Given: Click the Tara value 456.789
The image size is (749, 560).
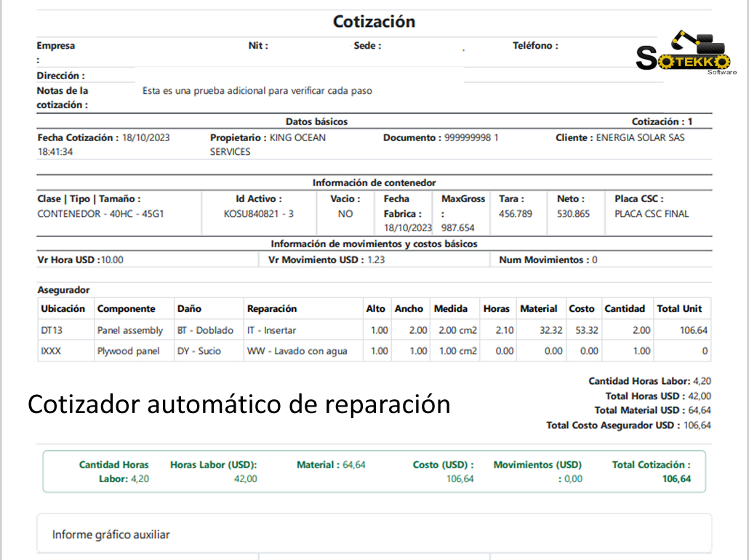Looking at the screenshot, I should tap(516, 214).
